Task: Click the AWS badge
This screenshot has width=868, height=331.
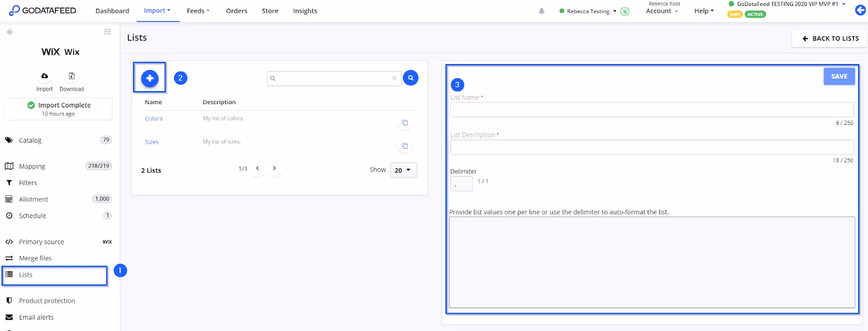Action: (x=735, y=15)
